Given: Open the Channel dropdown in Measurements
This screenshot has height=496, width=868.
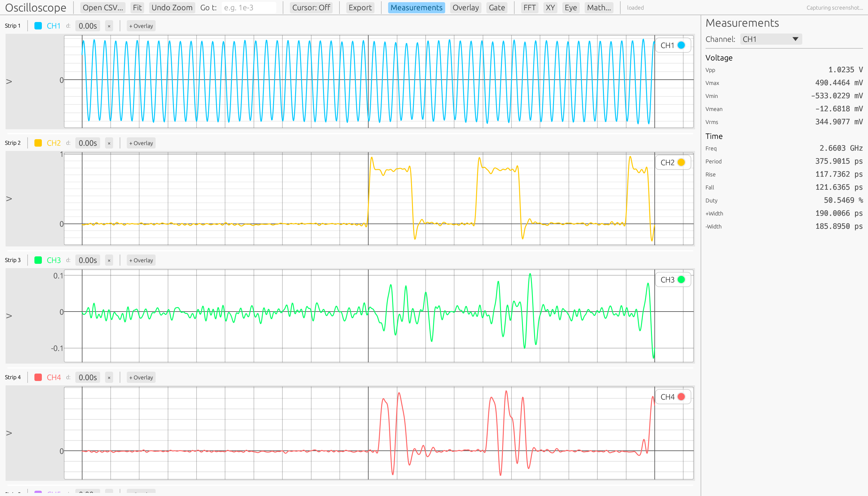Looking at the screenshot, I should pyautogui.click(x=771, y=39).
